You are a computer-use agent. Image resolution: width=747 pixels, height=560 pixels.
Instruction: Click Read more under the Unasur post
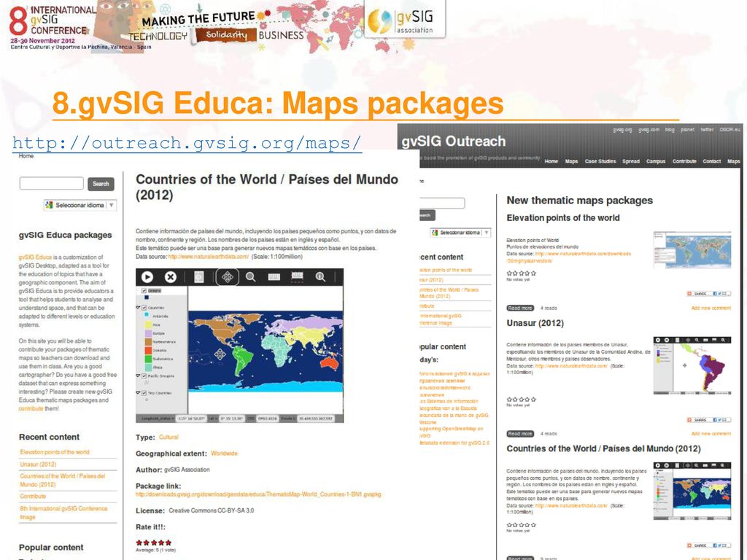[x=519, y=434]
